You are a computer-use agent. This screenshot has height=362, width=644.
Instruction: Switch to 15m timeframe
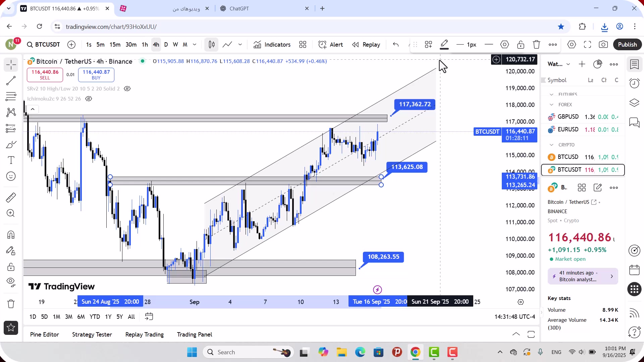tap(115, 45)
